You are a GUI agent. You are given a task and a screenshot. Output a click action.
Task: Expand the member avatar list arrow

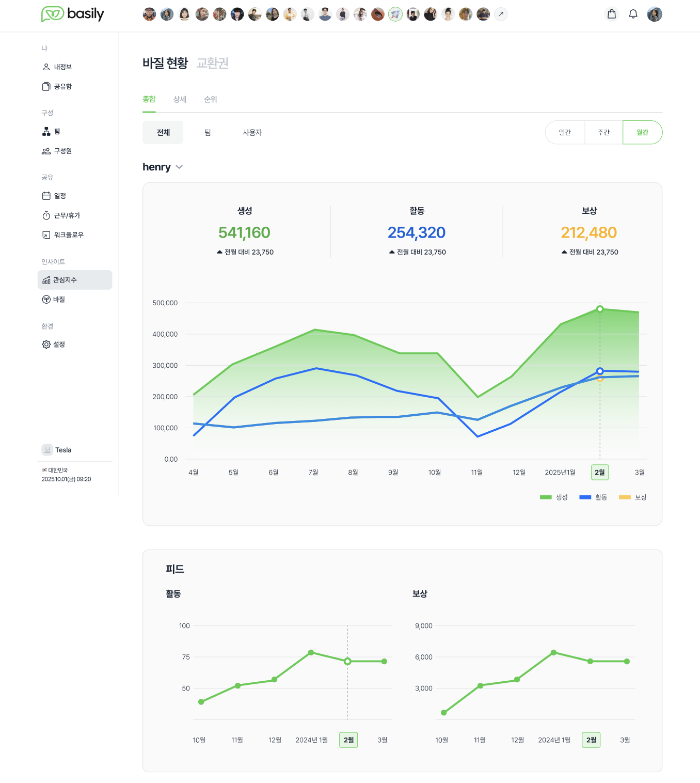[501, 14]
